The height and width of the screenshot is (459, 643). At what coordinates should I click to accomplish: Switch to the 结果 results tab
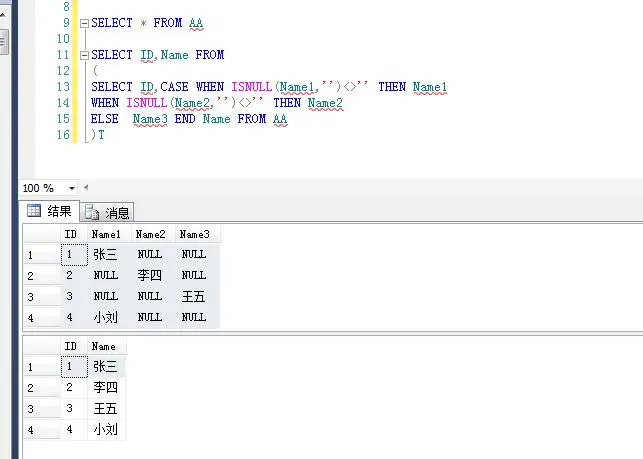coord(50,211)
